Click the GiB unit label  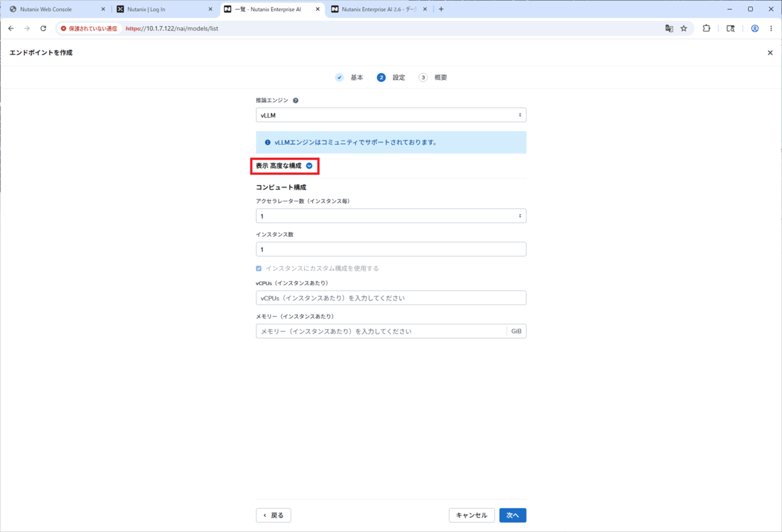pos(516,331)
